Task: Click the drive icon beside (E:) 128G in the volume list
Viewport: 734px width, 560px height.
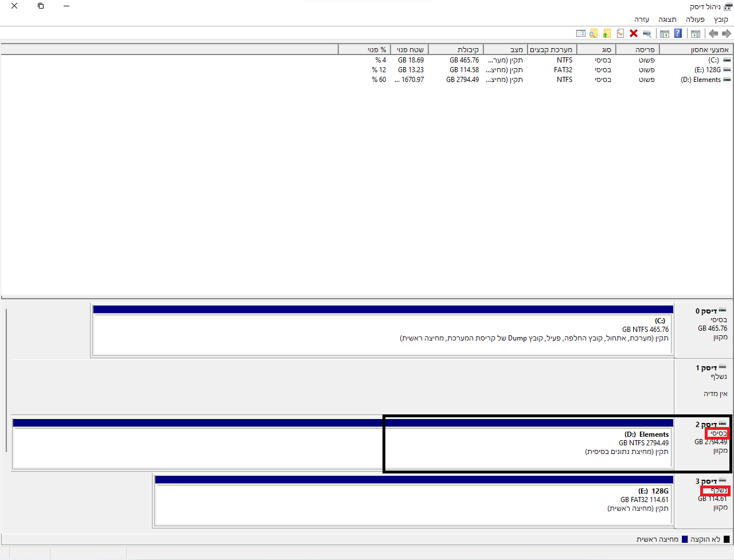Action: (x=727, y=70)
